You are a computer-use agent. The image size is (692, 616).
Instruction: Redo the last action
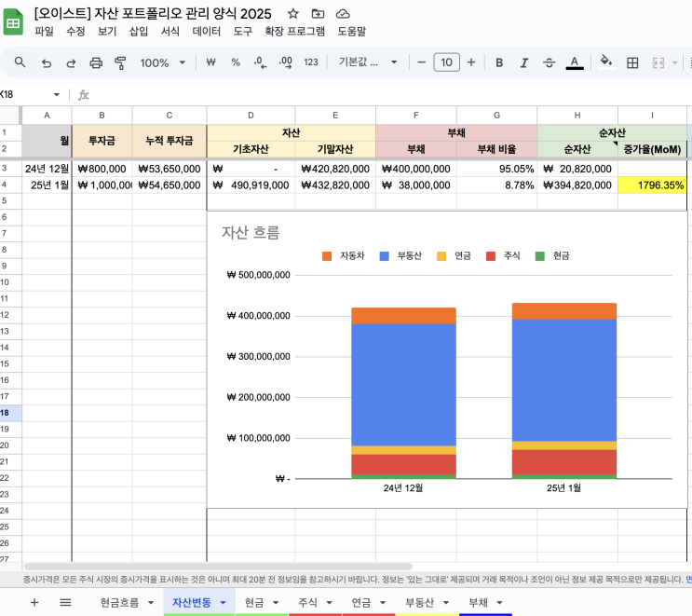point(71,62)
